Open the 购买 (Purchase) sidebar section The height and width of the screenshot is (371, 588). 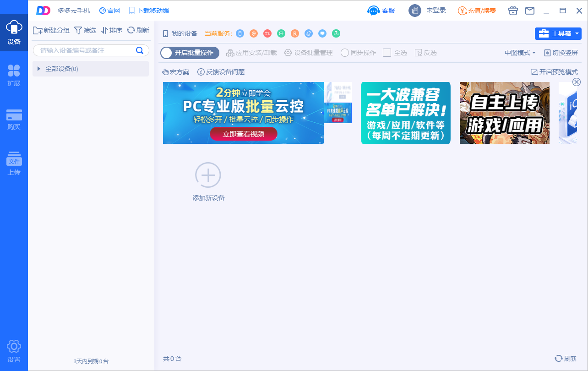pyautogui.click(x=14, y=120)
